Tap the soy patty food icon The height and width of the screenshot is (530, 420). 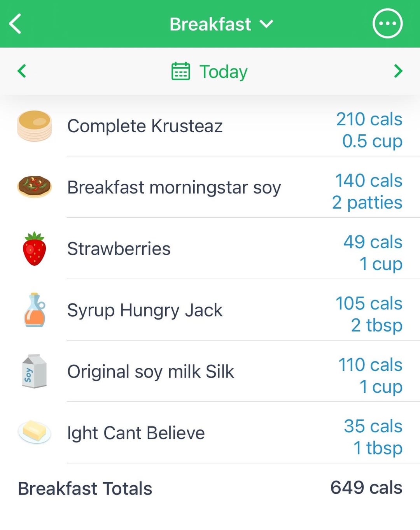pos(34,186)
